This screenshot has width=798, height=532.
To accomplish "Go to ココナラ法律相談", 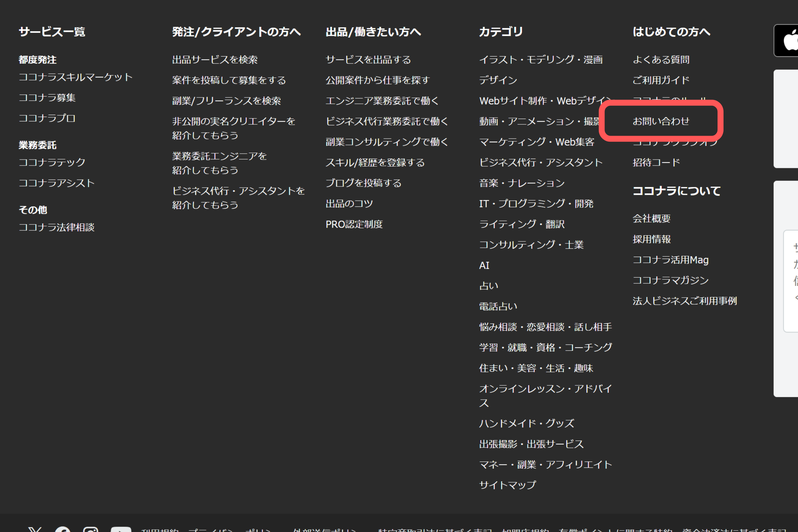I will tap(57, 227).
